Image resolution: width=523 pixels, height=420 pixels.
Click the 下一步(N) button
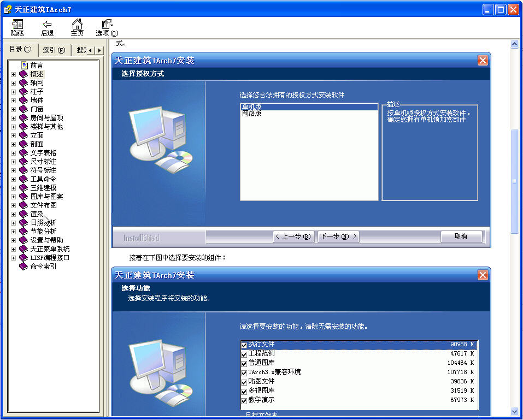(338, 236)
